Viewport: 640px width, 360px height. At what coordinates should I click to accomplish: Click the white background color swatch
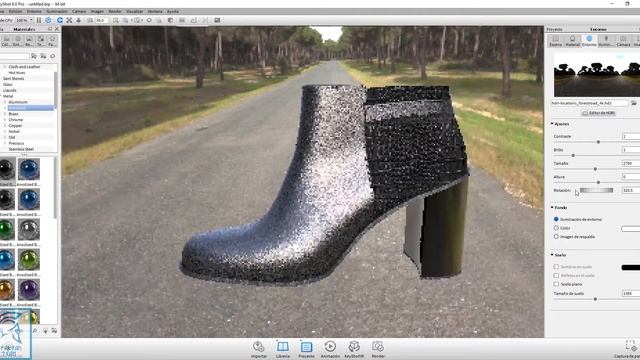click(x=631, y=229)
